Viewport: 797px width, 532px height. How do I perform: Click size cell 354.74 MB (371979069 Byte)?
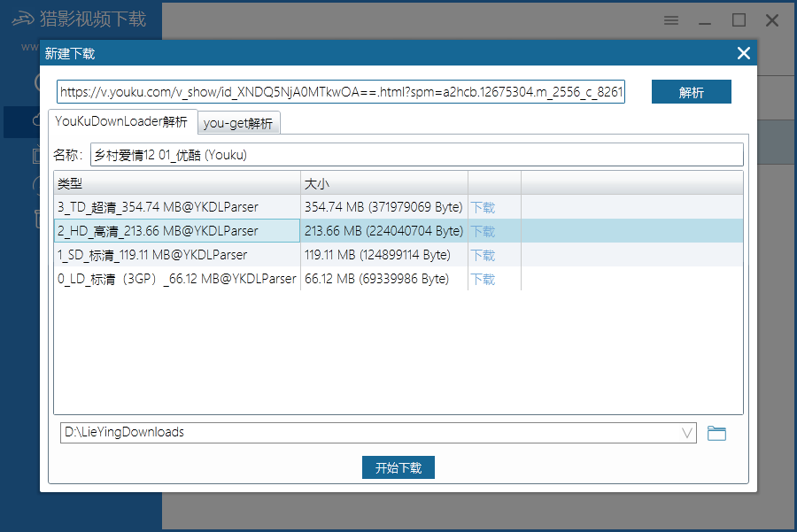tap(383, 207)
